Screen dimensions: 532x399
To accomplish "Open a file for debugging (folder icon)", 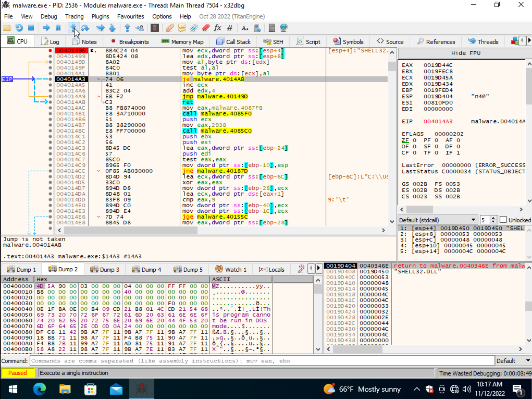I will 7,28.
